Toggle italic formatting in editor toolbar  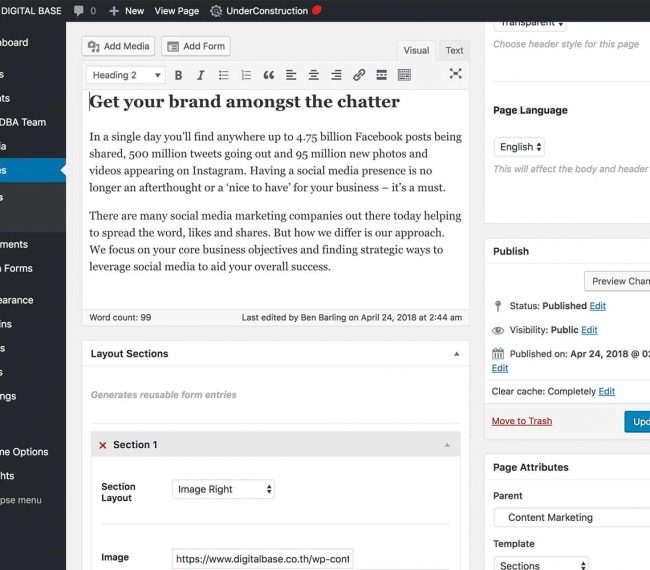coord(201,75)
